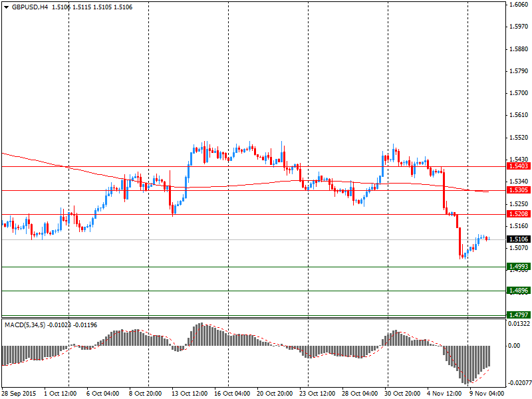
Task: Open the chart dropdown triangle beside GBPUSD,H4
Action: pyautogui.click(x=7, y=7)
